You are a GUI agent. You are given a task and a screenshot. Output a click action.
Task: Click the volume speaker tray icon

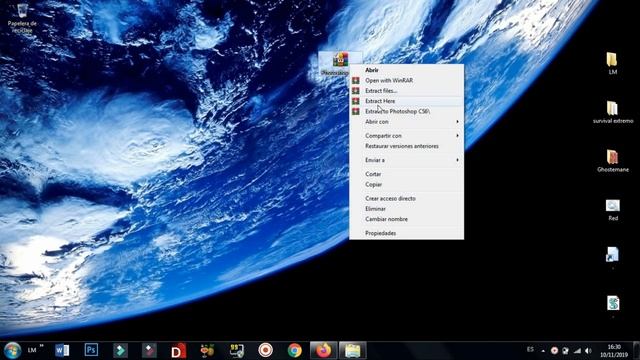point(588,351)
